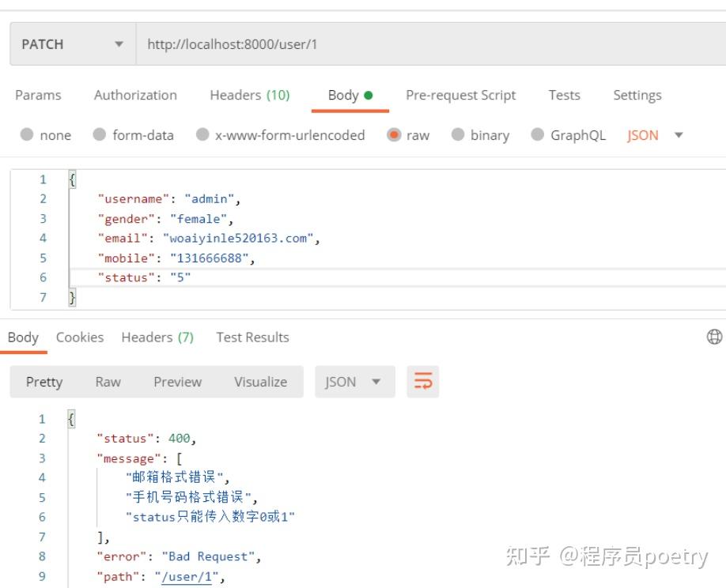This screenshot has height=588, width=726.
Task: Select the none body type radio
Action: (27, 134)
